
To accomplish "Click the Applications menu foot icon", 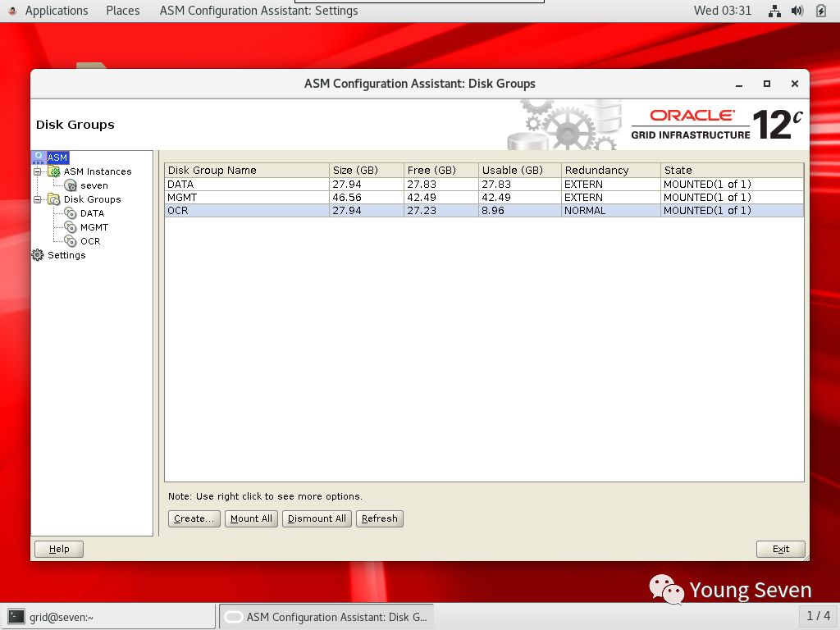I will click(13, 11).
